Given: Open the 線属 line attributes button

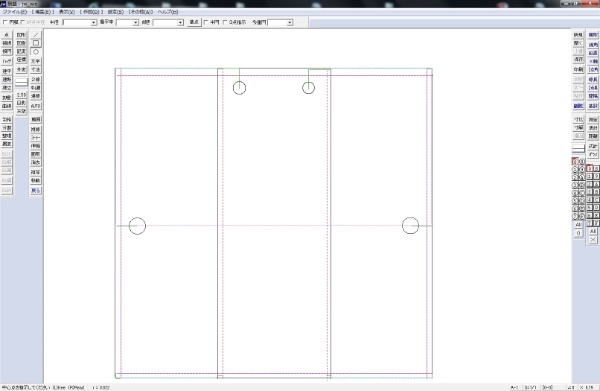Looking at the screenshot, I should click(578, 106).
